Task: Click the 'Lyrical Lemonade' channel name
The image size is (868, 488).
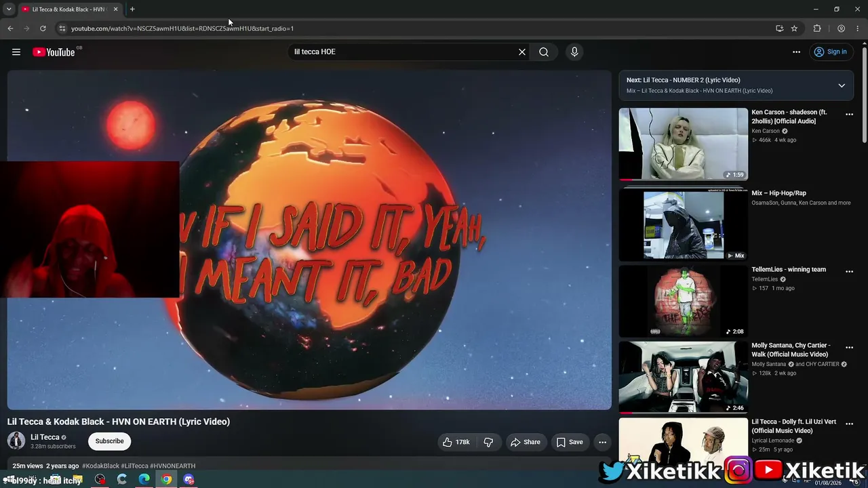Action: point(773,441)
